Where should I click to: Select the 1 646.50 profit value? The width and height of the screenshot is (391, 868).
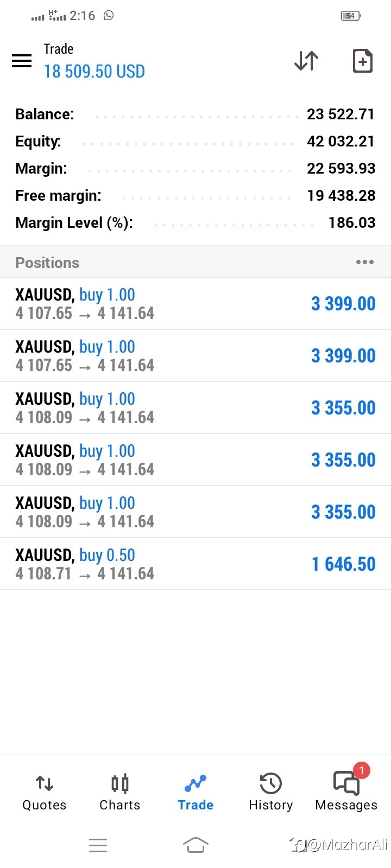tap(343, 564)
